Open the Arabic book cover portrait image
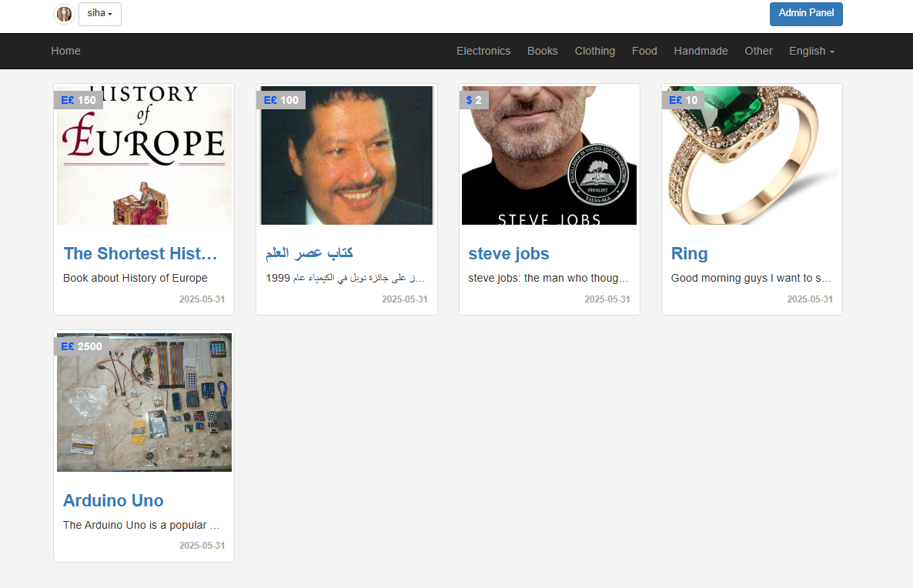 [x=347, y=155]
